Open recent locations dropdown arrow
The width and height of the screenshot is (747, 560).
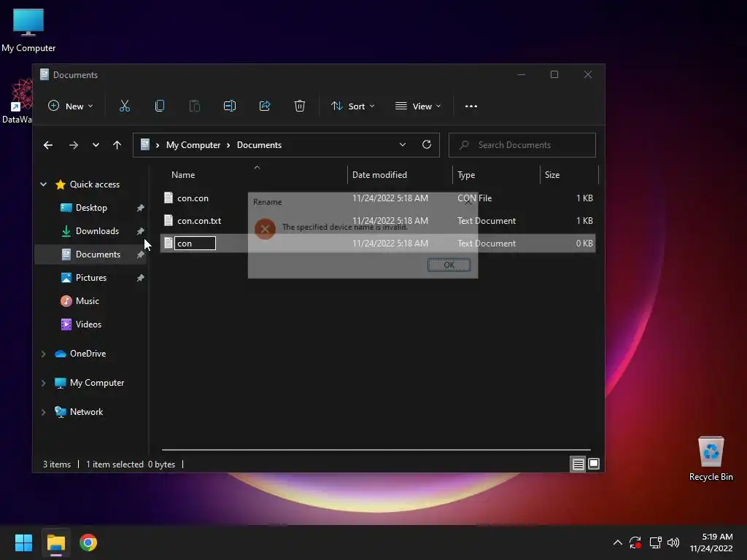tap(96, 145)
